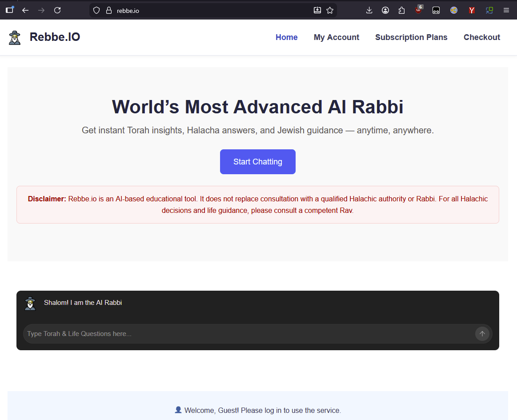Click the user silhouette icon beside Welcome, Guest
Viewport: 517px width, 420px height.
pos(178,410)
